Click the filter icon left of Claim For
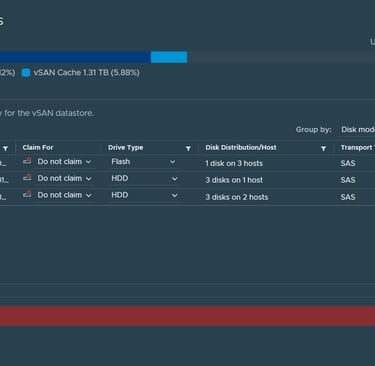The image size is (375, 366). 5,148
